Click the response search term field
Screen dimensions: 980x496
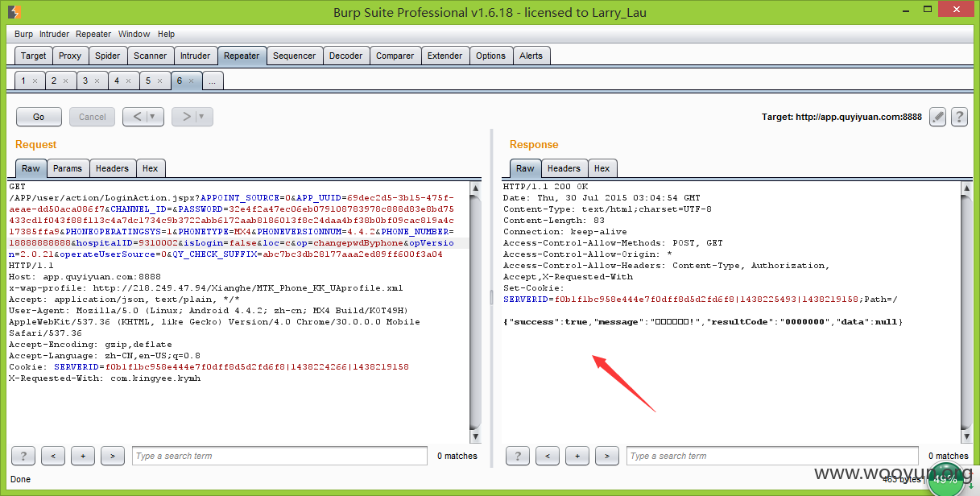774,456
